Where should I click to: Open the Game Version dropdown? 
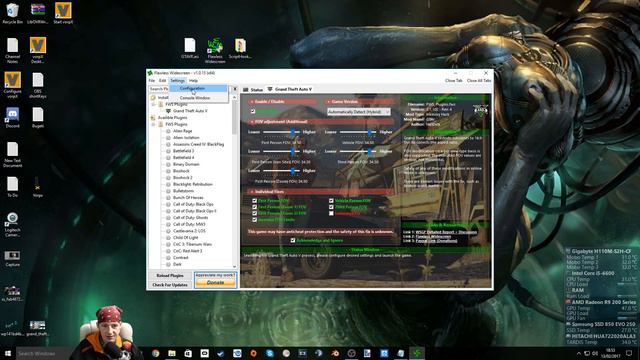(x=358, y=111)
